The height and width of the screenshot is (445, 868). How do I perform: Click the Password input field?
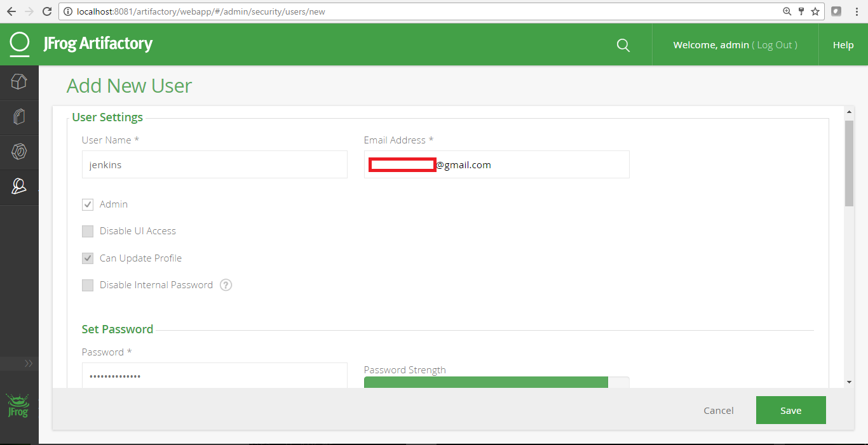[215, 376]
